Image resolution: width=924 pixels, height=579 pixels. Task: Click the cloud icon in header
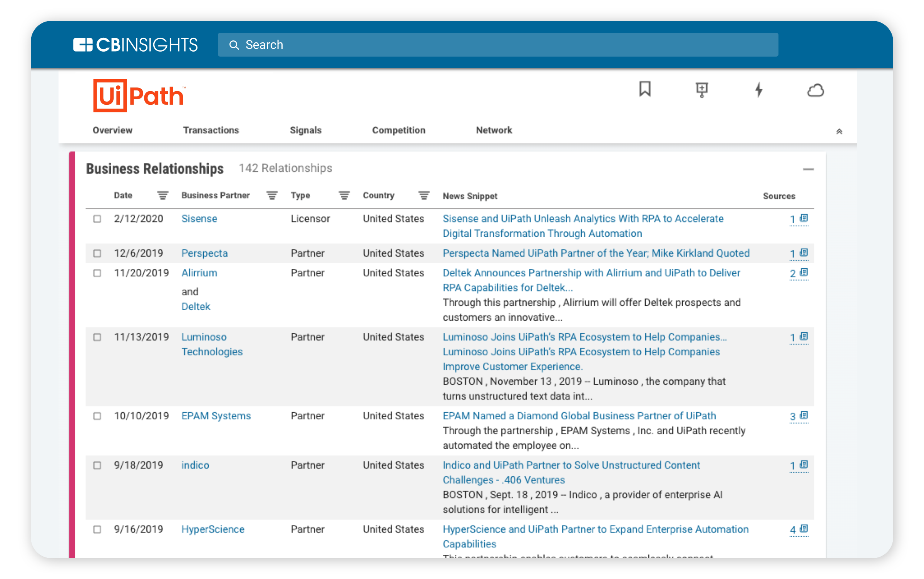pos(815,91)
